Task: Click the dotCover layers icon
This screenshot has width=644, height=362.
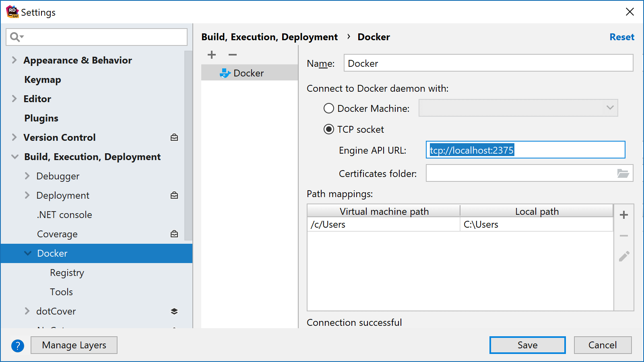Action: [x=174, y=311]
